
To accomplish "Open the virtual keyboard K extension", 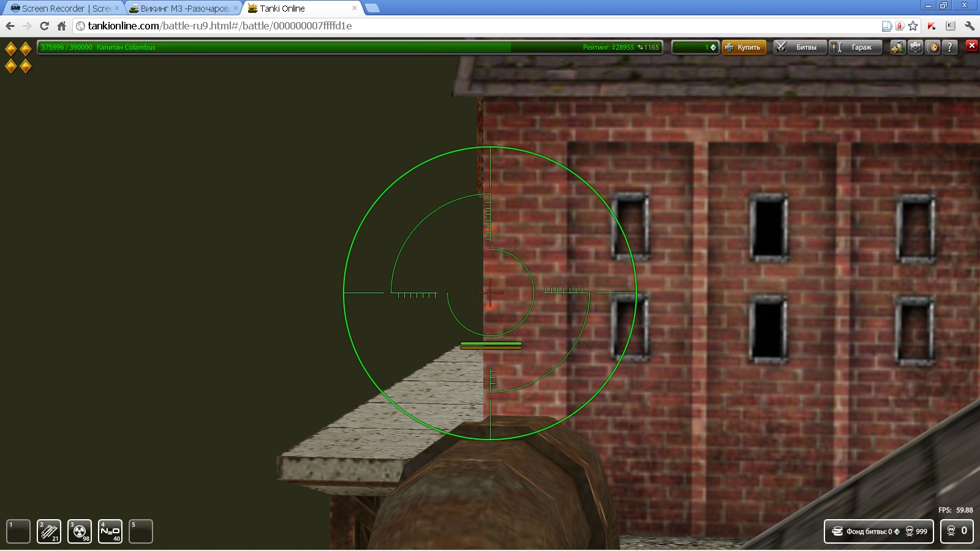I will click(x=951, y=26).
